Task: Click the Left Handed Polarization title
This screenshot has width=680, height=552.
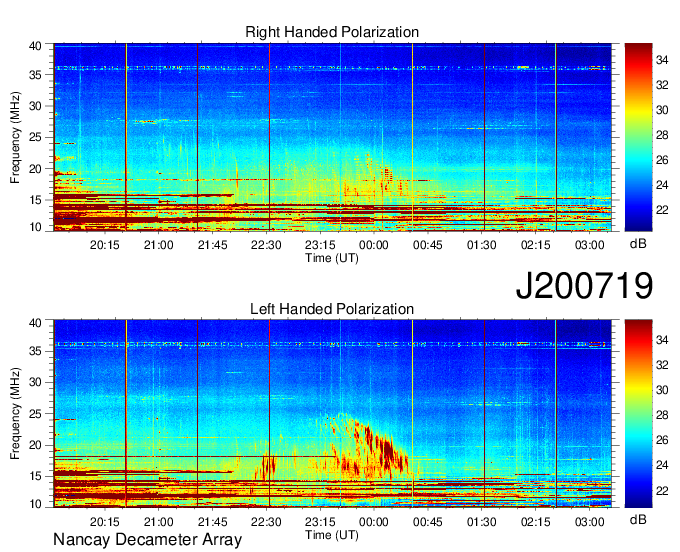Action: (x=332, y=309)
